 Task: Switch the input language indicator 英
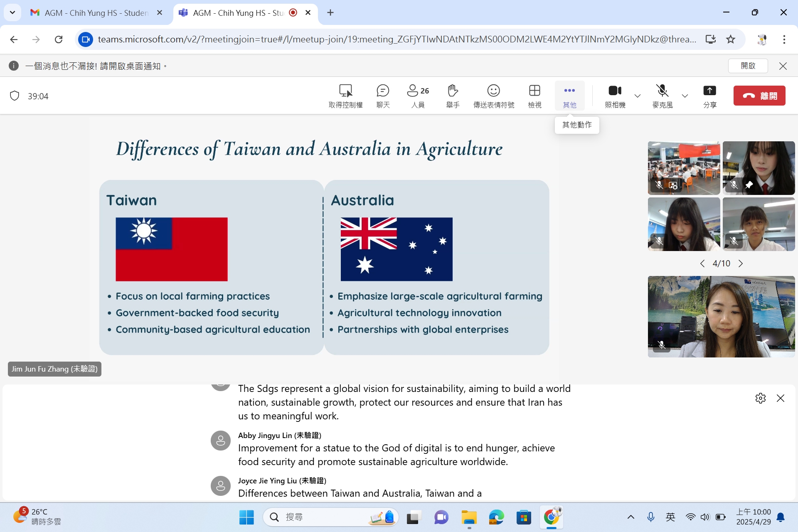pos(670,517)
